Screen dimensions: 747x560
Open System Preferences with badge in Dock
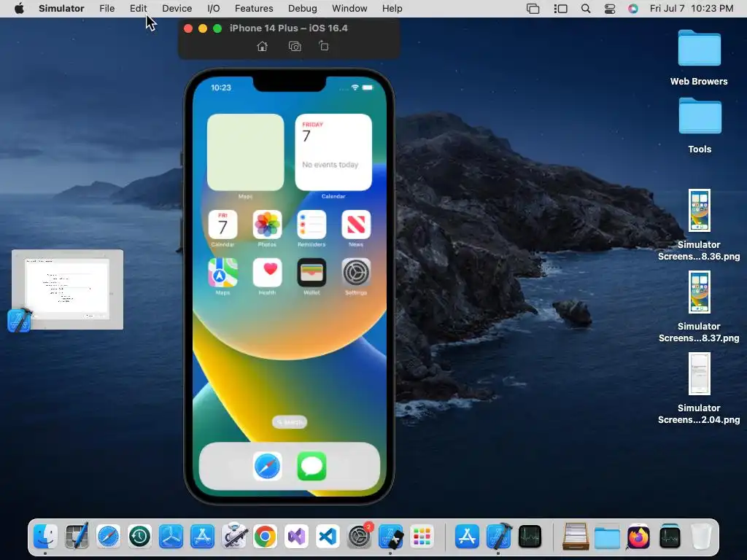point(360,537)
